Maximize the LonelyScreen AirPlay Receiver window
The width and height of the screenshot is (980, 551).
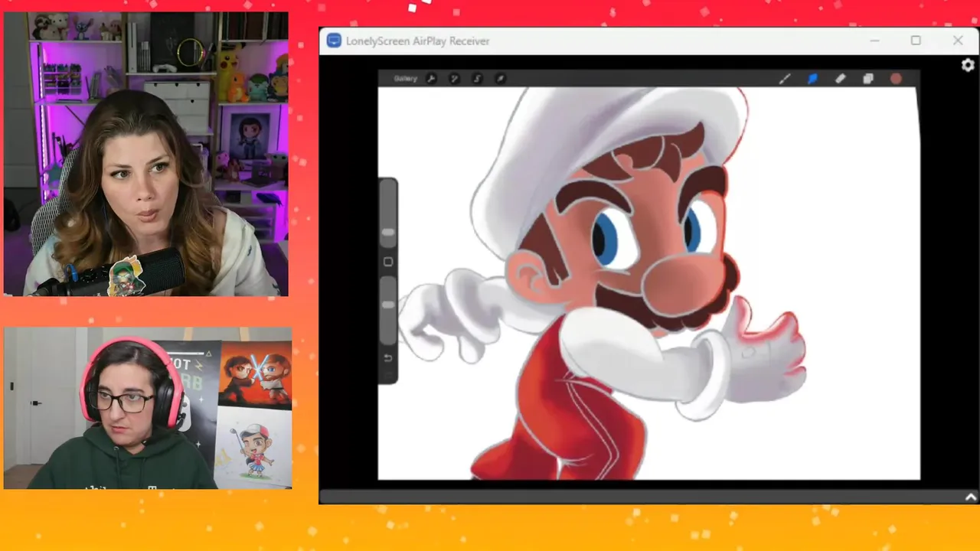916,41
